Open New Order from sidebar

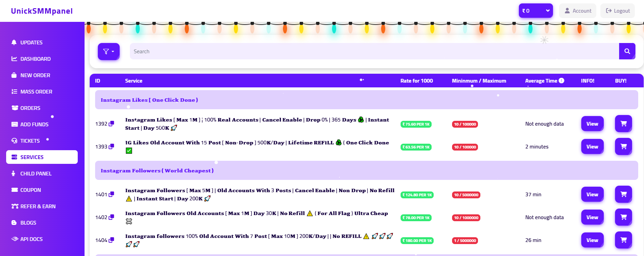(35, 75)
